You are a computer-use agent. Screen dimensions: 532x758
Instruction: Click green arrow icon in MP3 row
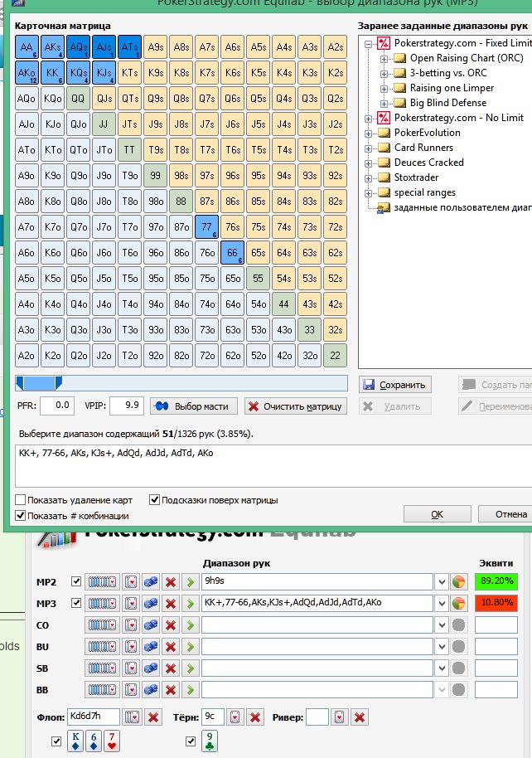189,603
